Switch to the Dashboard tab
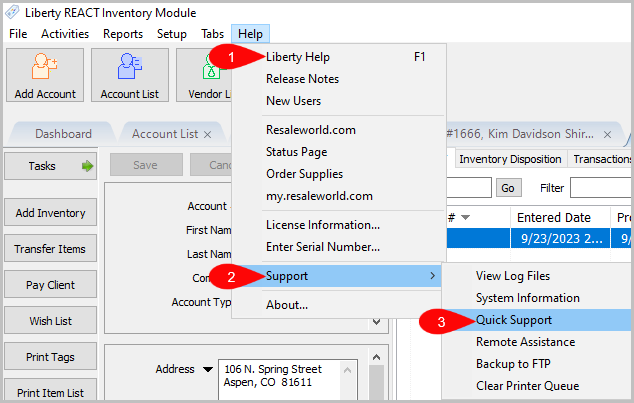634x403 pixels. pos(63,134)
